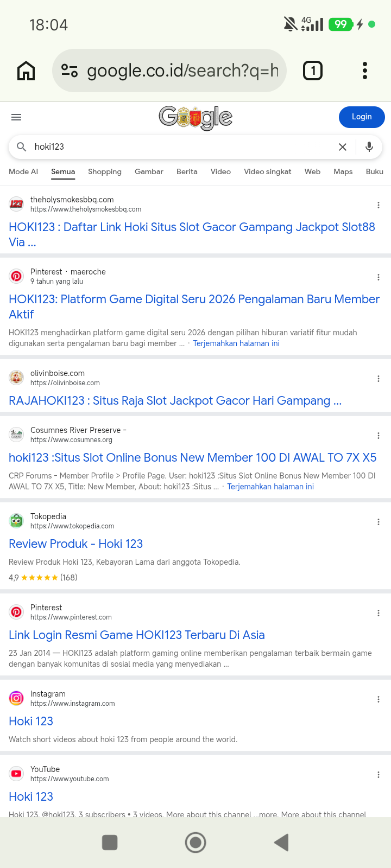This screenshot has height=868, width=391.
Task: Open options for theholysmokesbbq.com result
Action: [x=379, y=205]
